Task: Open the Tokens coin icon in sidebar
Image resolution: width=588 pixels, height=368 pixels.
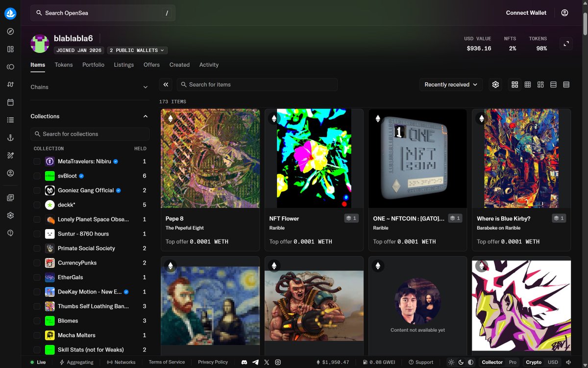Action: pyautogui.click(x=10, y=67)
